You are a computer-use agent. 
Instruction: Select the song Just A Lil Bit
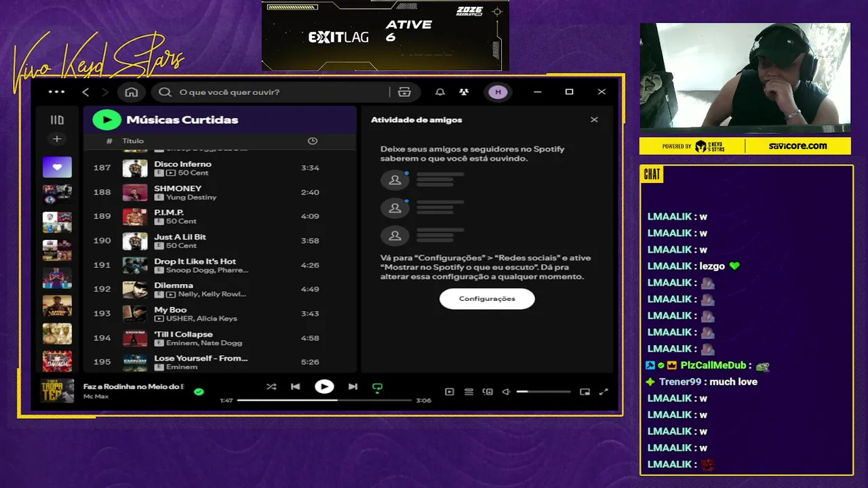[x=180, y=237]
